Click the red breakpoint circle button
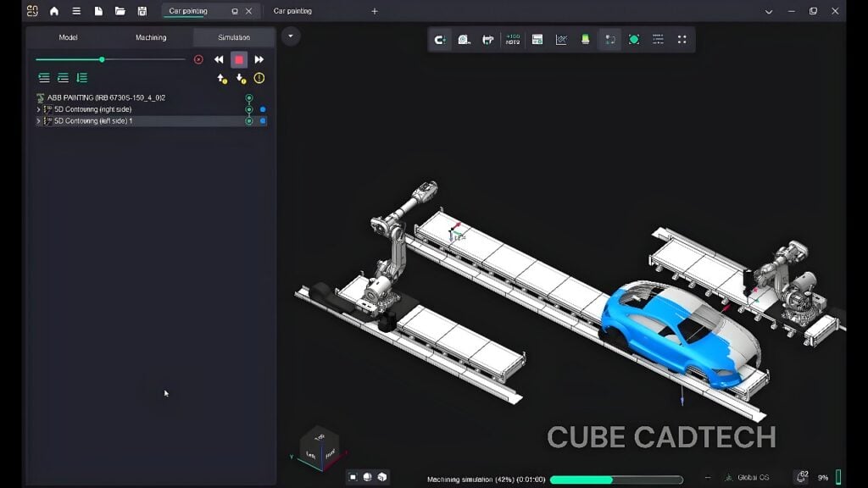The width and height of the screenshot is (868, 488). pos(198,59)
